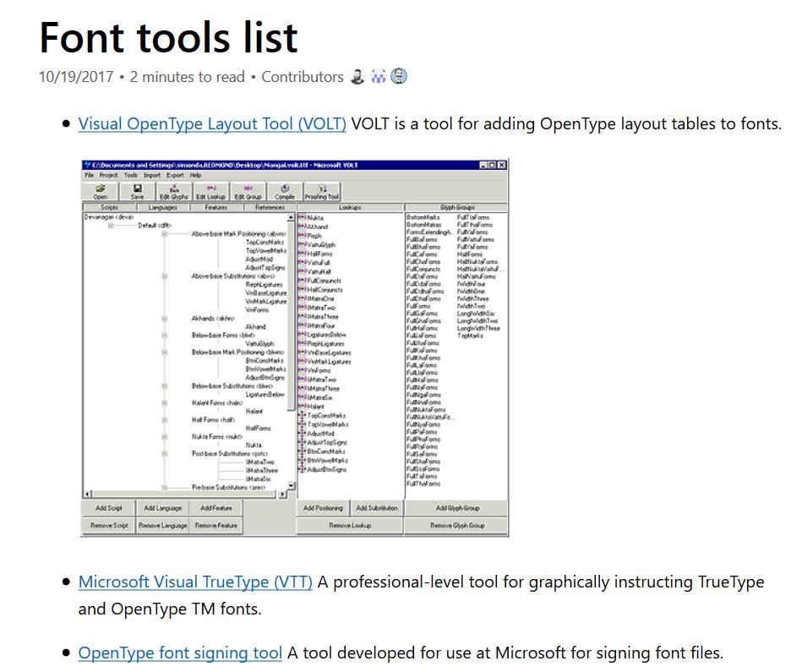The width and height of the screenshot is (791, 672).
Task: Collapse the Default <dflt> tree node
Action: pyautogui.click(x=109, y=227)
